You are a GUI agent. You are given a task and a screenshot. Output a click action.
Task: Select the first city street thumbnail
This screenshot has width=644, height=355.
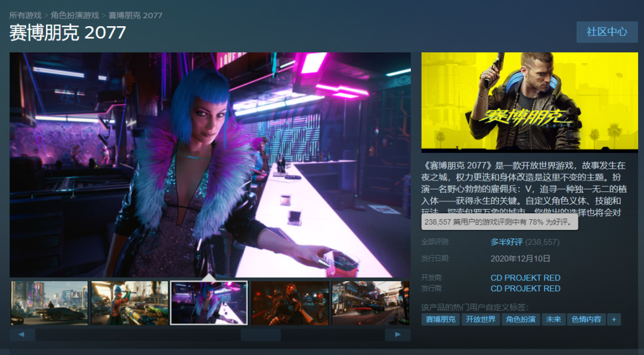(x=49, y=303)
